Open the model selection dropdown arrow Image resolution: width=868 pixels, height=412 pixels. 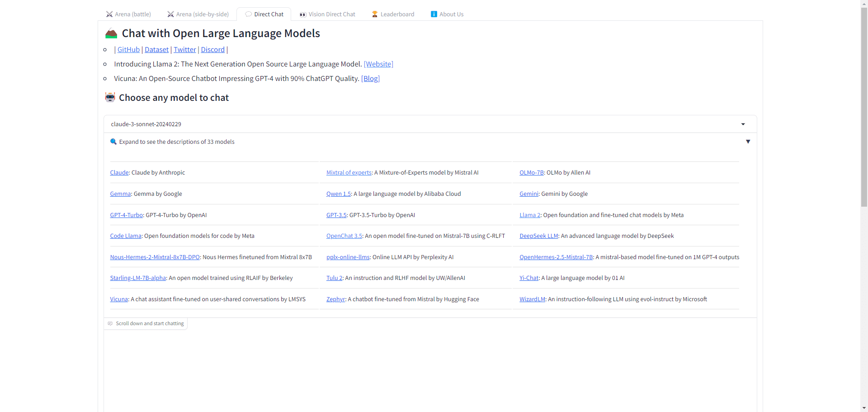[743, 124]
